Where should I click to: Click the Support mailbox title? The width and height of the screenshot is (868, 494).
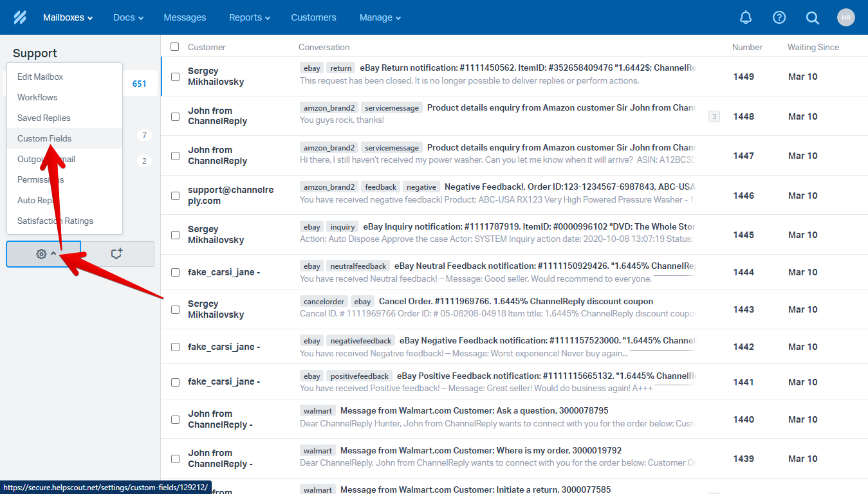(35, 53)
